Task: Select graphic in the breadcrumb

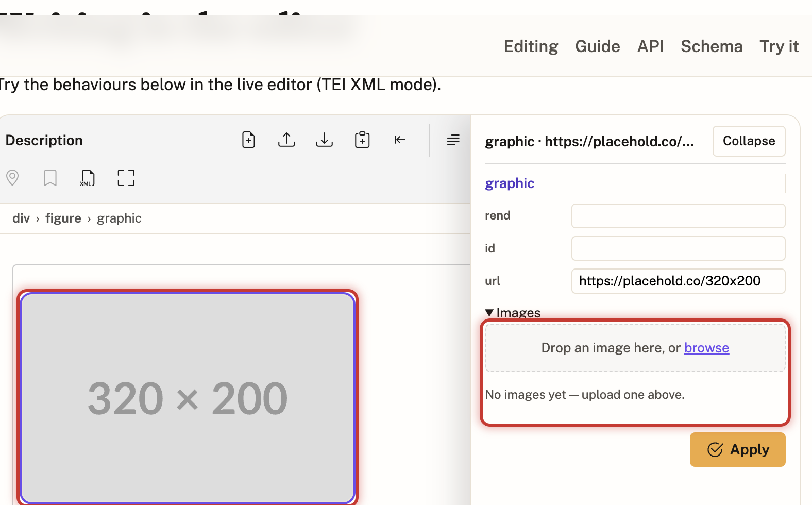Action: coord(119,218)
